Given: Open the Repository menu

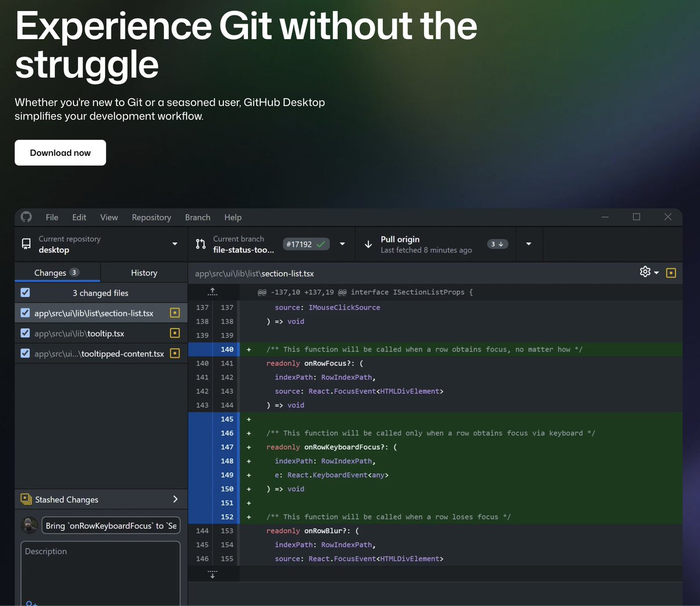Looking at the screenshot, I should [152, 217].
